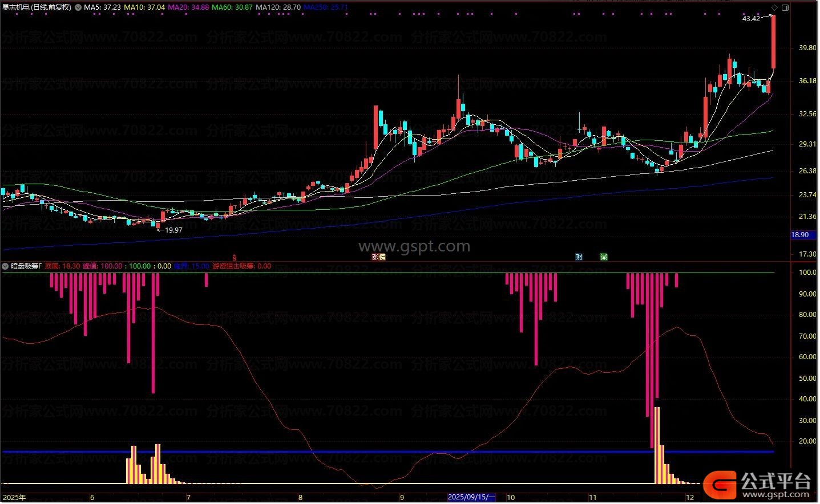This screenshot has width=820, height=504.
Task: Click the 昊志机电 stock title label
Action: click(x=37, y=7)
